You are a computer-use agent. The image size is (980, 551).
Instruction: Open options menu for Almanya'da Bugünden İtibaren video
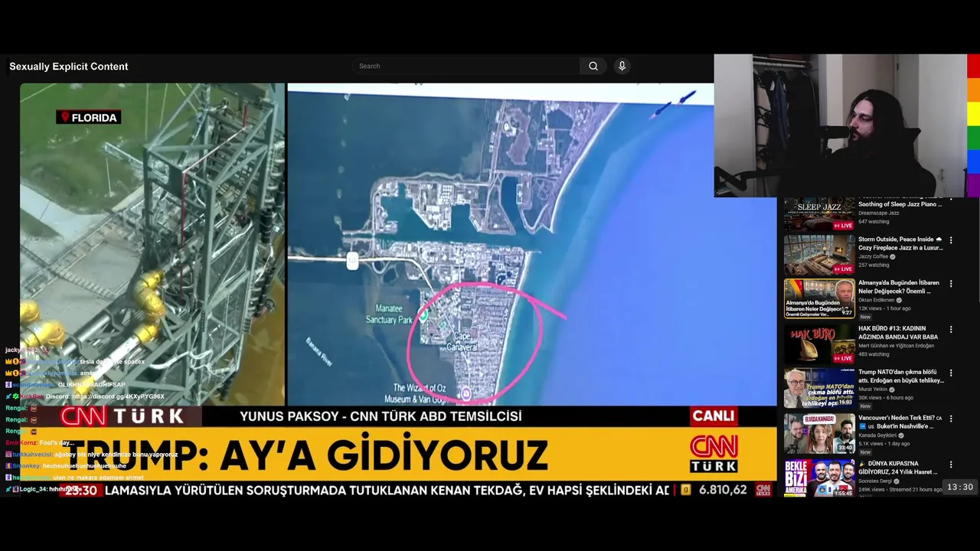(x=951, y=284)
